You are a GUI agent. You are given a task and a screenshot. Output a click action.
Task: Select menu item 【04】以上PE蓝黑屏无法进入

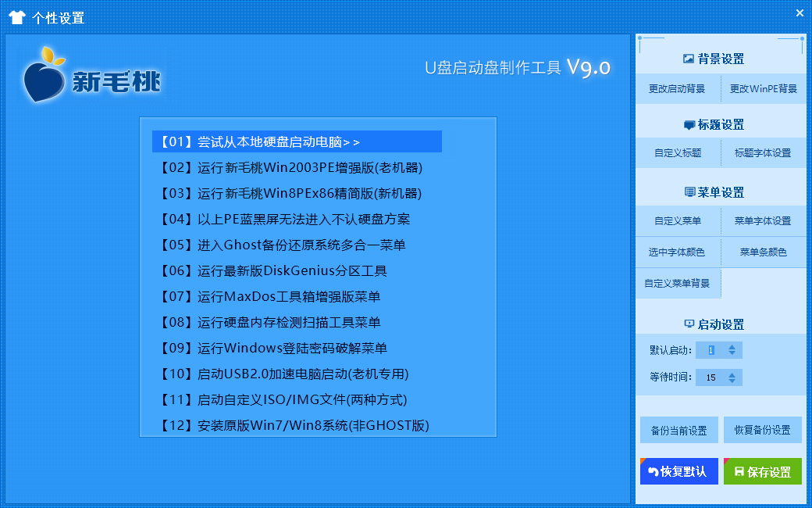click(283, 220)
